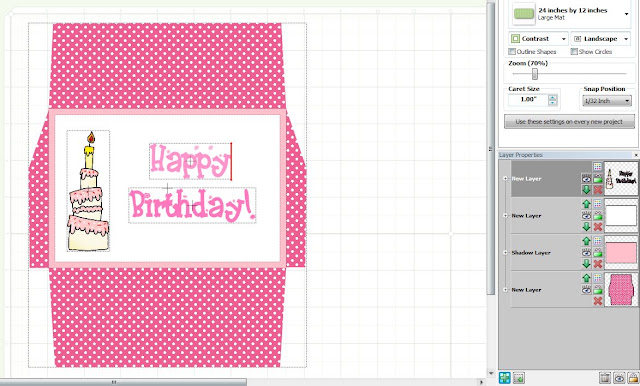The width and height of the screenshot is (640, 386).
Task: Move polka-dot envelope layer up
Action: pyautogui.click(x=587, y=278)
